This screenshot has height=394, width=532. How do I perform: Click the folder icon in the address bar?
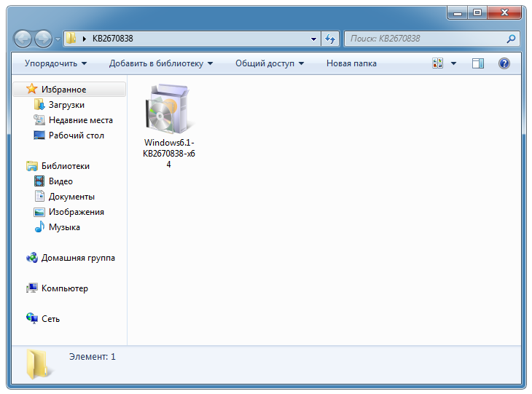[x=71, y=39]
